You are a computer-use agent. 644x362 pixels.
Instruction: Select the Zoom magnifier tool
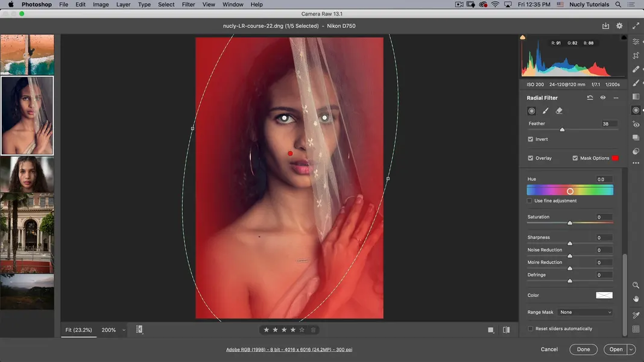click(636, 285)
